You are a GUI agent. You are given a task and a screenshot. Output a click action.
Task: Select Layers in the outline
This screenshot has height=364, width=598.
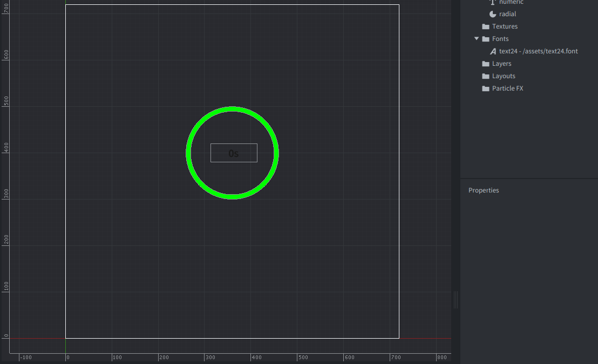tap(501, 64)
